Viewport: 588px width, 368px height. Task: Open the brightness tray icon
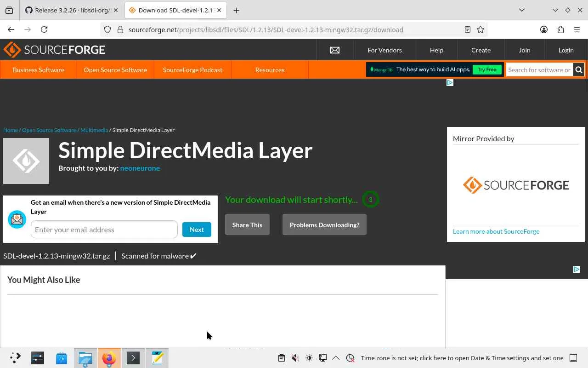pyautogui.click(x=309, y=358)
